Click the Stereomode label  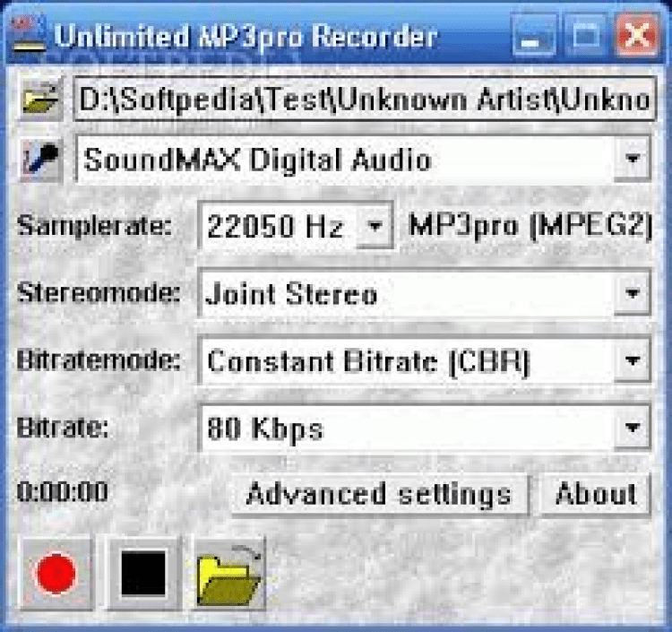click(99, 293)
